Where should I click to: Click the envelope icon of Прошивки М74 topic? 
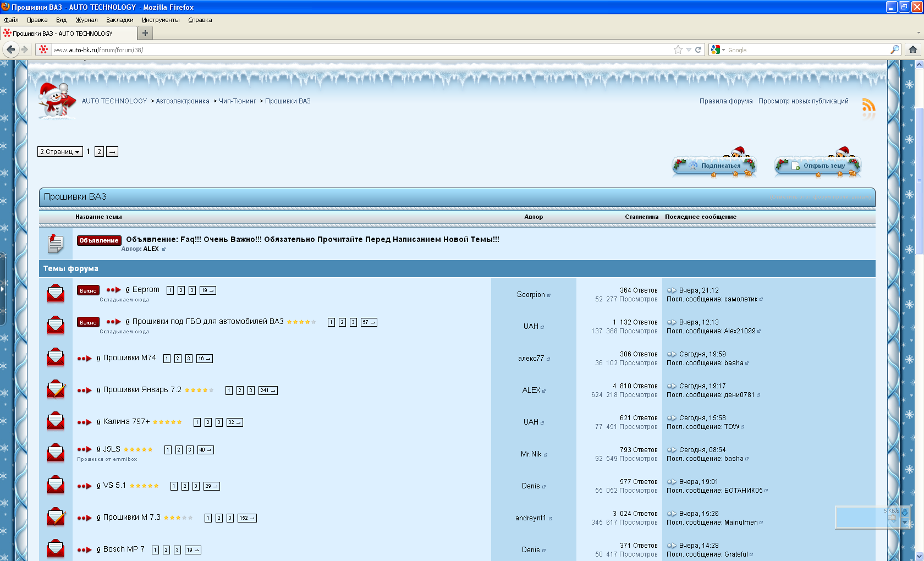56,358
